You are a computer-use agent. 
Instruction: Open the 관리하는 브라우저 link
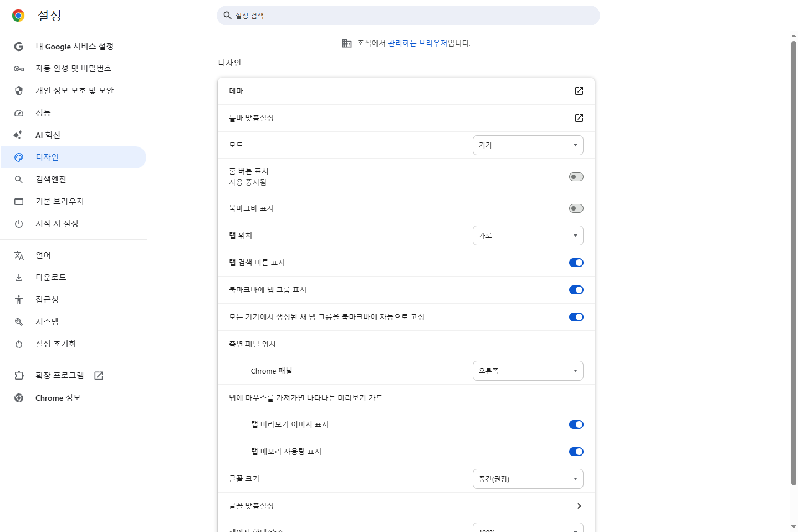tap(417, 43)
